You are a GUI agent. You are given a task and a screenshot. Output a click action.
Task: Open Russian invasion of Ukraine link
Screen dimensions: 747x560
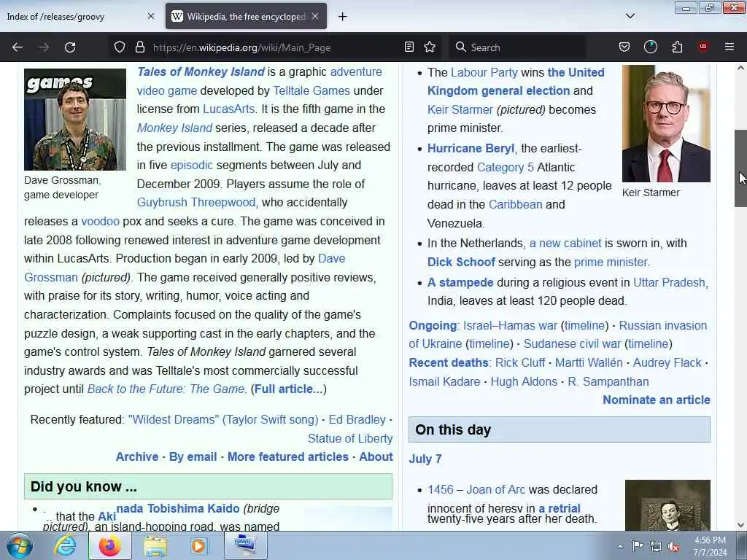coord(662,326)
